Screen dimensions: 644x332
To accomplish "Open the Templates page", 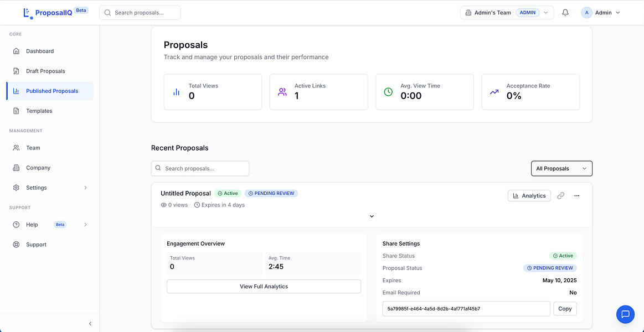I will pos(39,111).
